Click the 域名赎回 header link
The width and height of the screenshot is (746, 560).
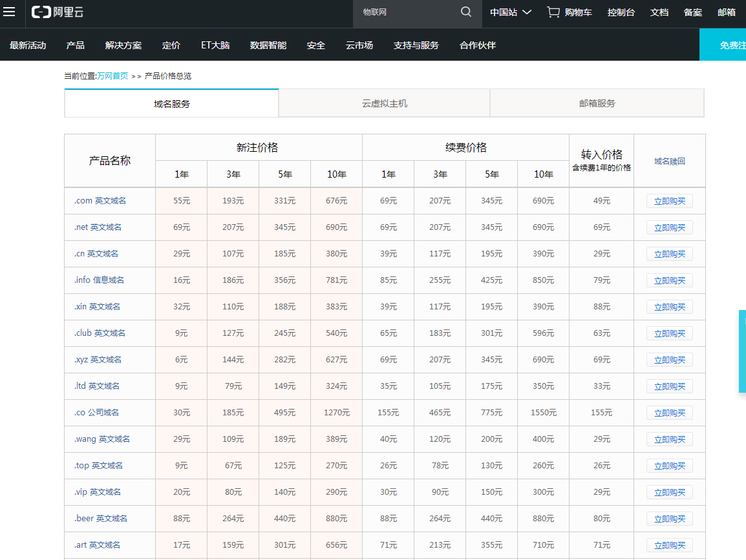click(670, 161)
